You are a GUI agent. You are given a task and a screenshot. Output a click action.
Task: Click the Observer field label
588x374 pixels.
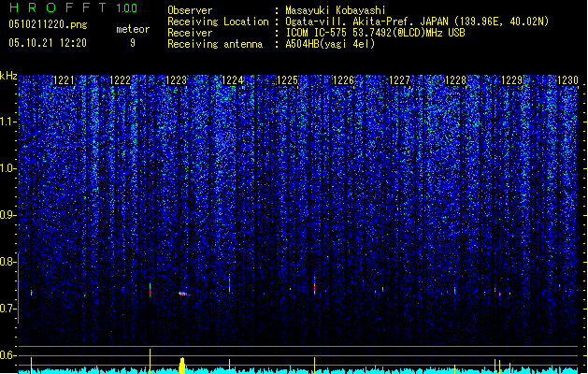pos(190,10)
